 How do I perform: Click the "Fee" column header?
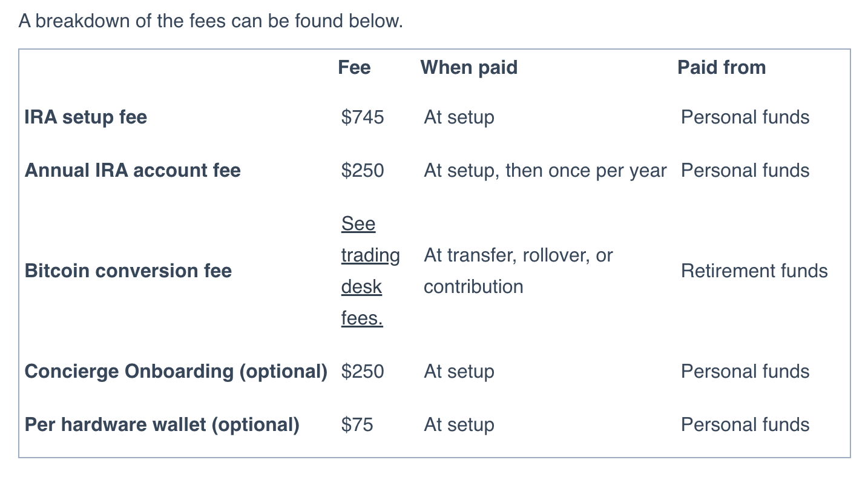click(x=354, y=67)
